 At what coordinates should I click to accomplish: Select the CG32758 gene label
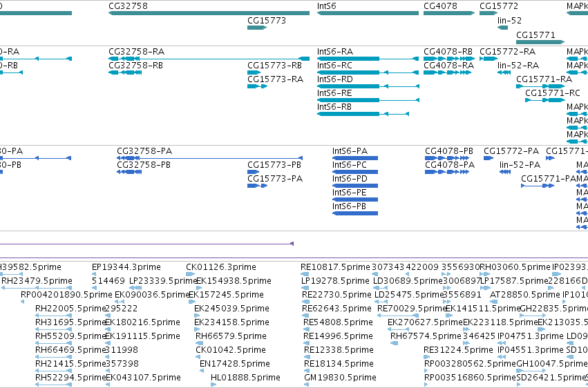coord(128,6)
